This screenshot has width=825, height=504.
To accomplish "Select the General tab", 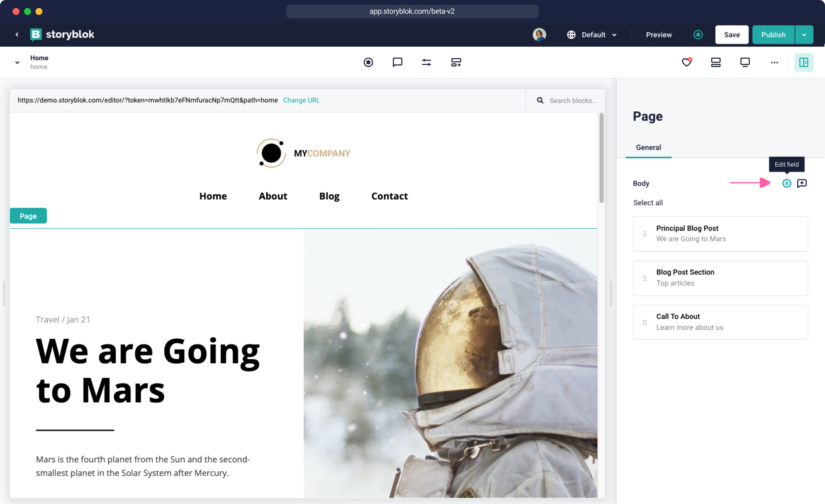I will [x=648, y=147].
